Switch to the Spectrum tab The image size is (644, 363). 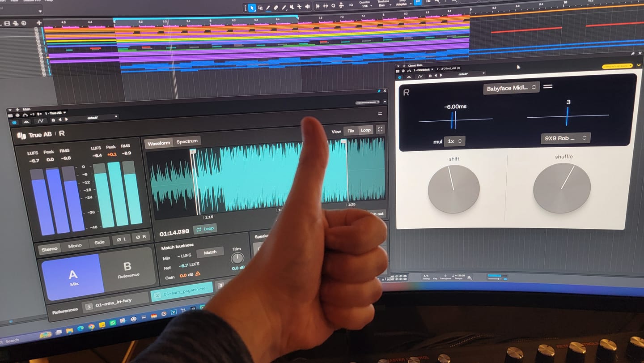pyautogui.click(x=187, y=141)
